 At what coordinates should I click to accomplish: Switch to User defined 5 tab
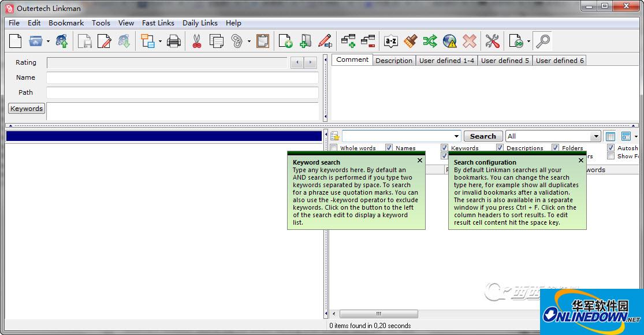[x=505, y=61]
